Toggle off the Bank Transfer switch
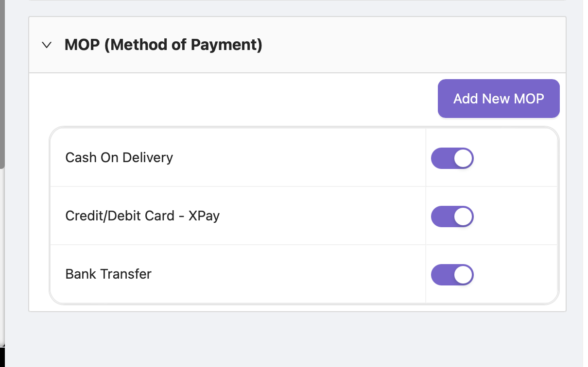This screenshot has width=588, height=367. [452, 275]
